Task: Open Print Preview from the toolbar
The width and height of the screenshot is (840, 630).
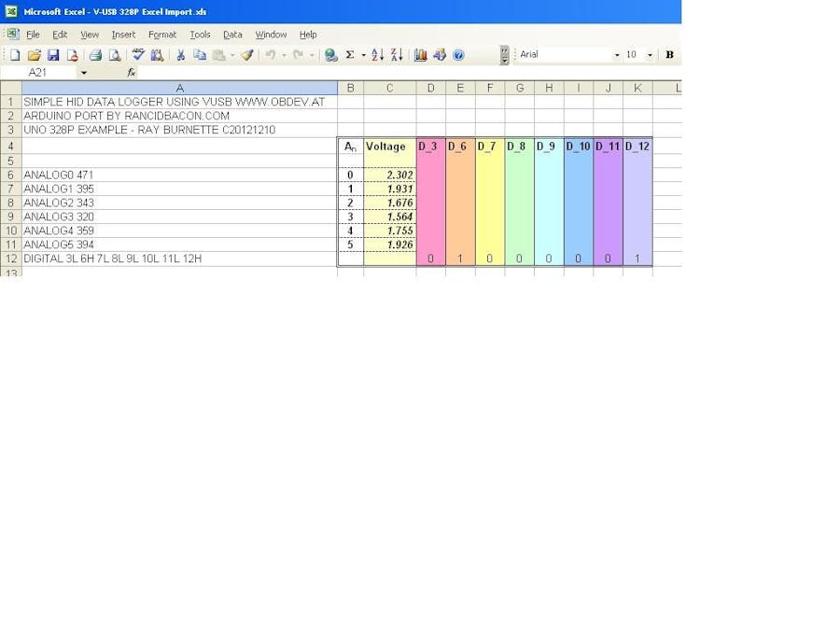Action: [x=112, y=55]
